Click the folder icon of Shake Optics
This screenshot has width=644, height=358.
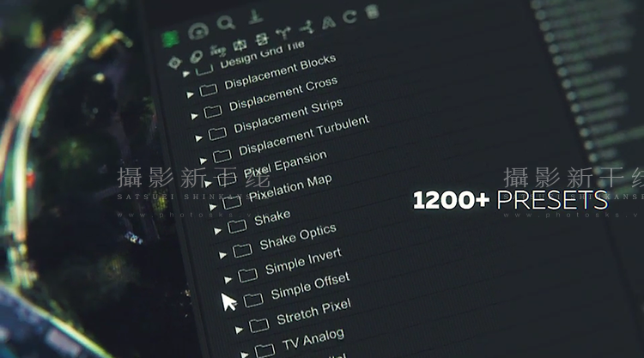coord(242,250)
